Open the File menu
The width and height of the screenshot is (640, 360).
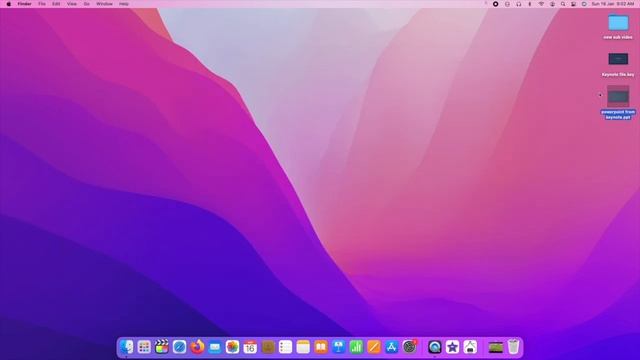[42, 4]
